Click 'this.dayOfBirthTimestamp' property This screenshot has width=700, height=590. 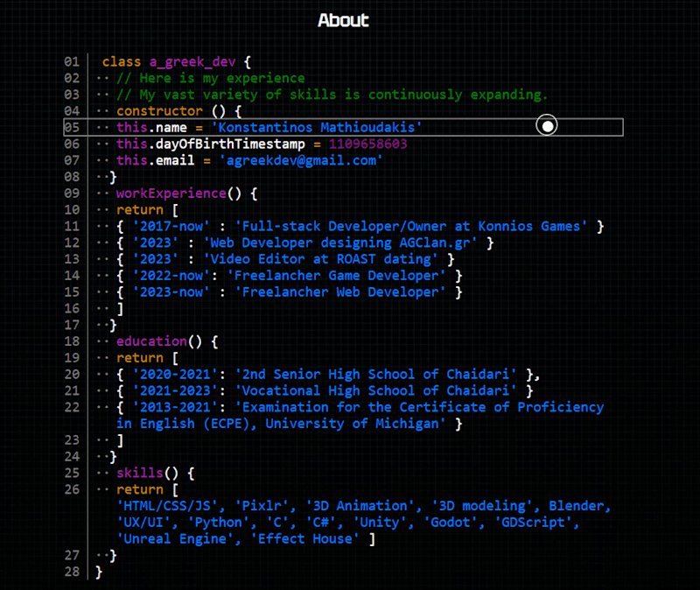click(211, 144)
